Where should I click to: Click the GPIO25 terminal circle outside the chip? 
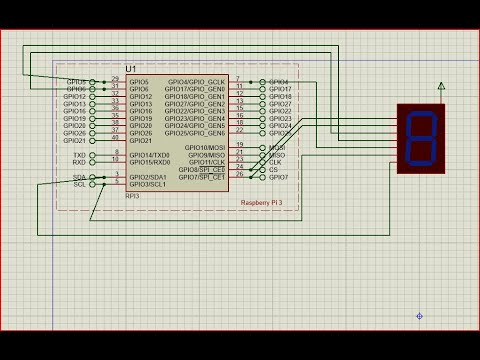tap(263, 133)
